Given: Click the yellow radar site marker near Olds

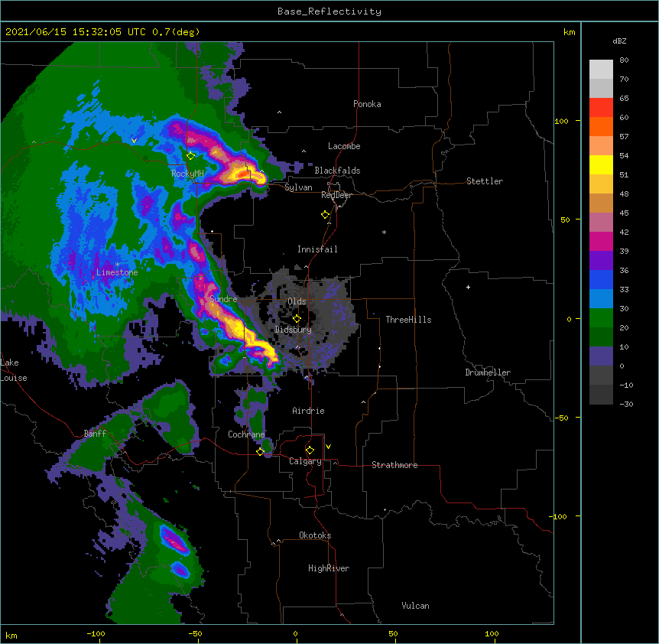Looking at the screenshot, I should [x=297, y=319].
